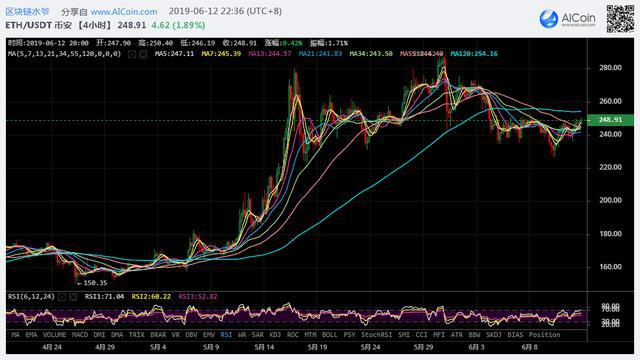Viewport: 640px width, 360px height.
Task: Click the 时间:2019-06-12 20:00 field
Action: coord(48,43)
